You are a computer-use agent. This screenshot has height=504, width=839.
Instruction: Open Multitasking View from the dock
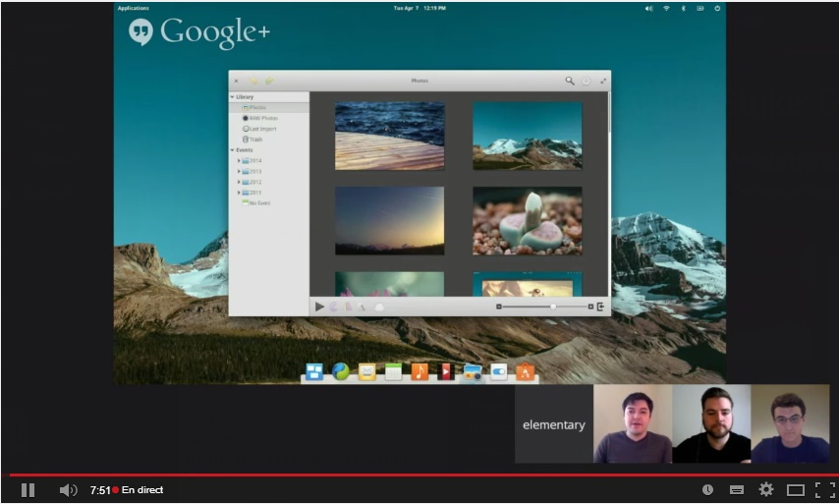pyautogui.click(x=314, y=371)
